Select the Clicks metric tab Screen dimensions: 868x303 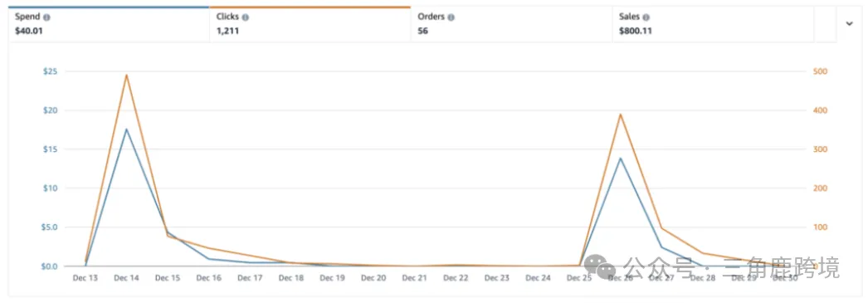click(x=310, y=24)
